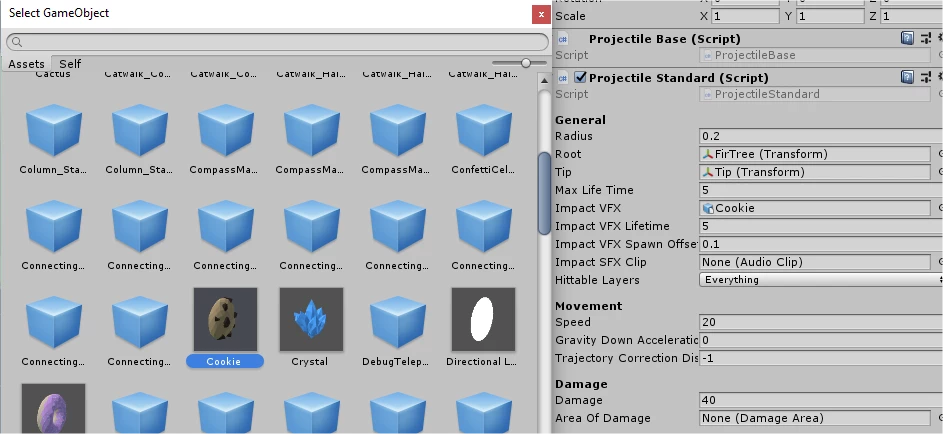Collapse the Projectile Standard (Script) header
943x434 pixels.
click(678, 78)
